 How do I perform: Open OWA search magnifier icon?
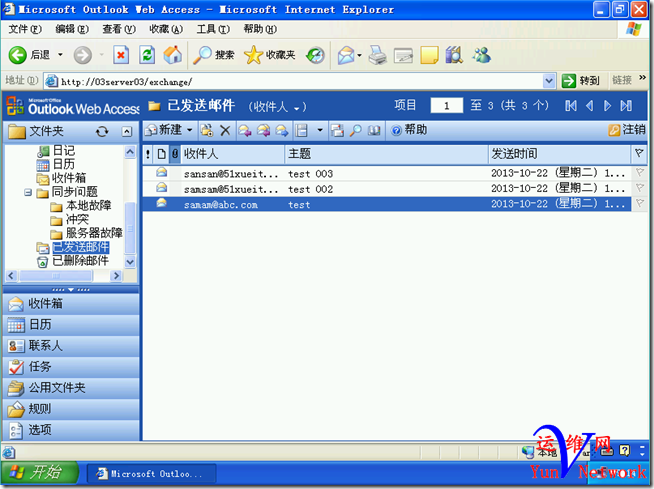pyautogui.click(x=355, y=131)
